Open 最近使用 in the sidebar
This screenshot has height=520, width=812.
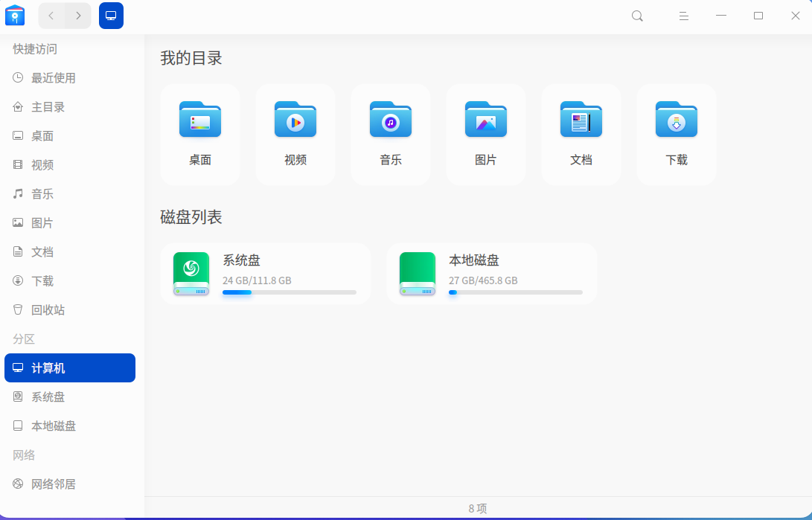(x=70, y=77)
